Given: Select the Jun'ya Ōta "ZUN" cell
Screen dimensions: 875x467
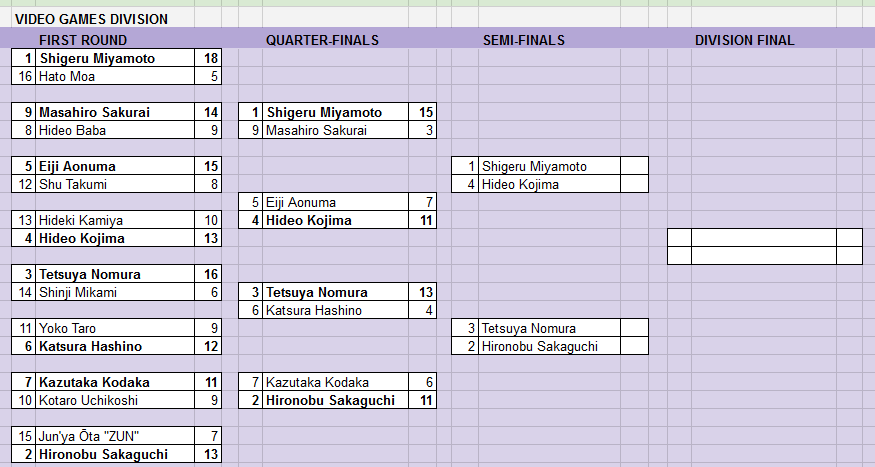Looking at the screenshot, I should pyautogui.click(x=115, y=436).
